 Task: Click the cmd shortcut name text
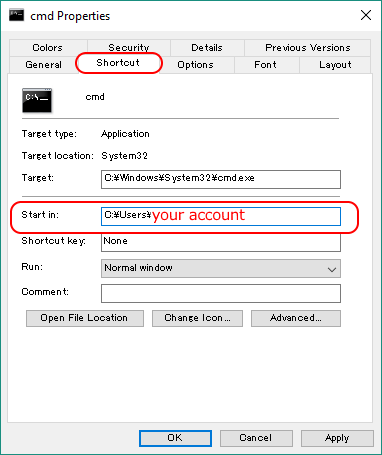point(95,97)
